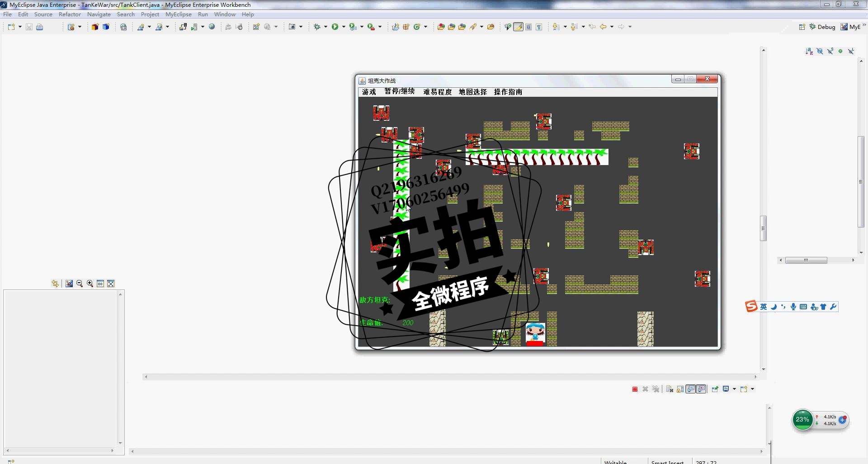Open the File menu
868x464 pixels.
(7, 14)
